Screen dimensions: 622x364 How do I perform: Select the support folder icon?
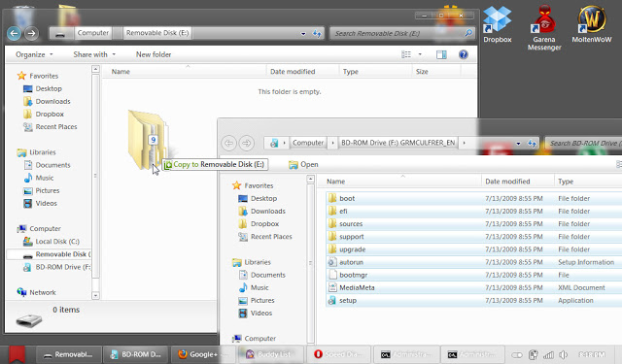332,237
